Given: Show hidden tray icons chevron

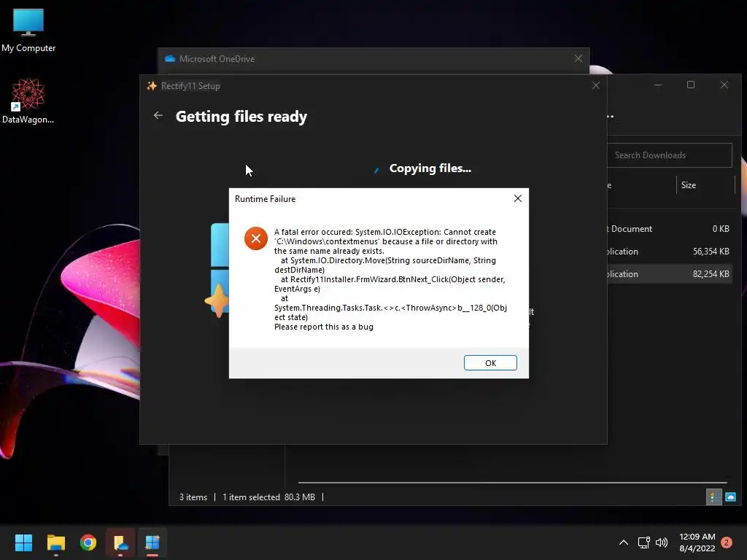Looking at the screenshot, I should (623, 542).
